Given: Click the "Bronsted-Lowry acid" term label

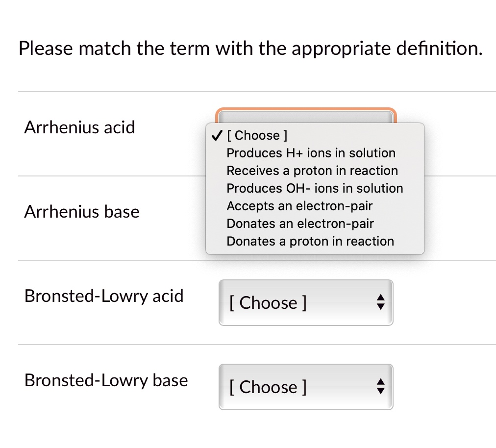Looking at the screenshot, I should [x=104, y=296].
